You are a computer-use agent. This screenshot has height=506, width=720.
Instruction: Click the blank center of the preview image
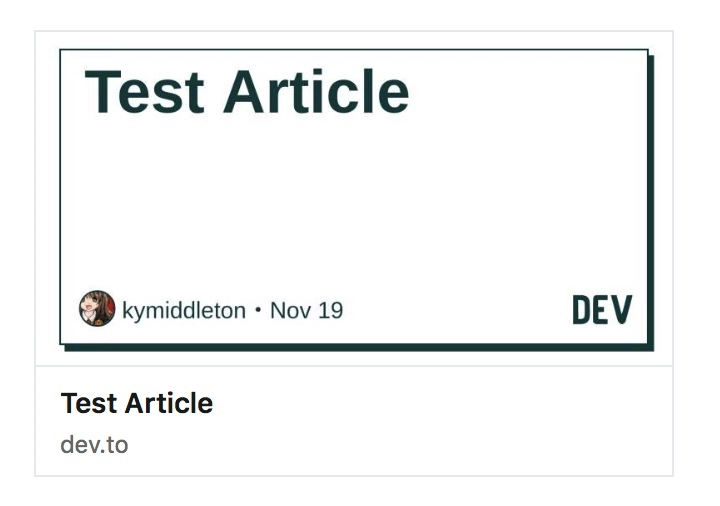tap(354, 200)
